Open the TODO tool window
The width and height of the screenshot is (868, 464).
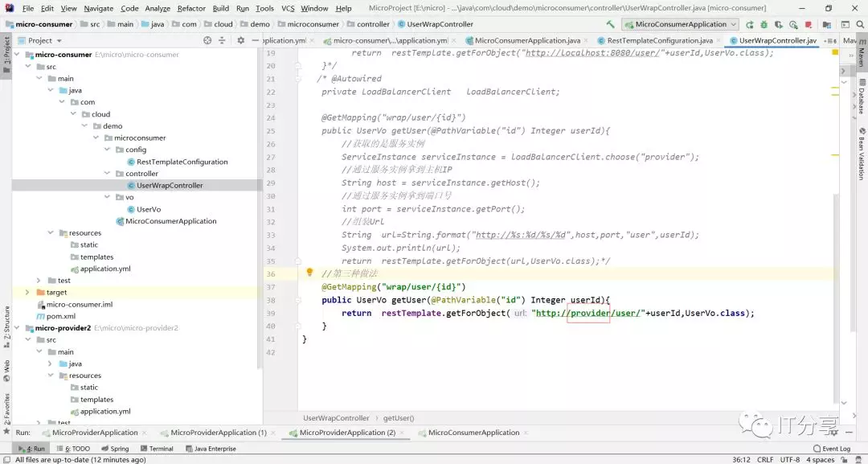[73, 449]
